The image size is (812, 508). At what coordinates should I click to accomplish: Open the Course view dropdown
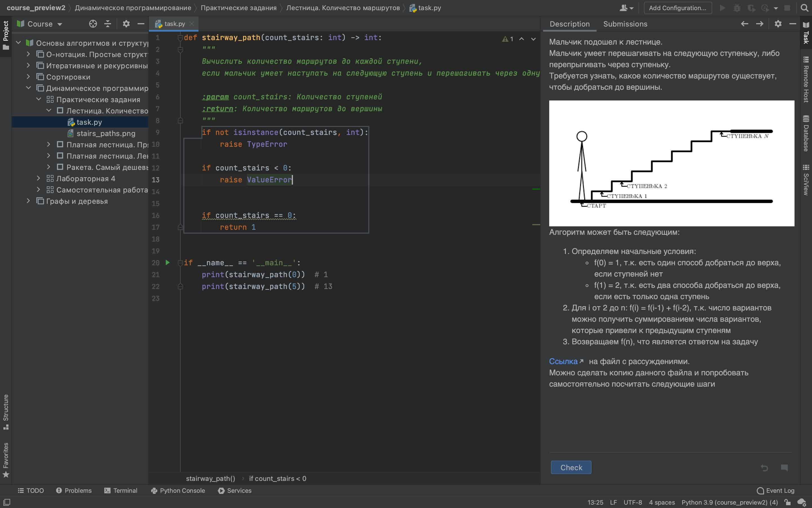[39, 24]
